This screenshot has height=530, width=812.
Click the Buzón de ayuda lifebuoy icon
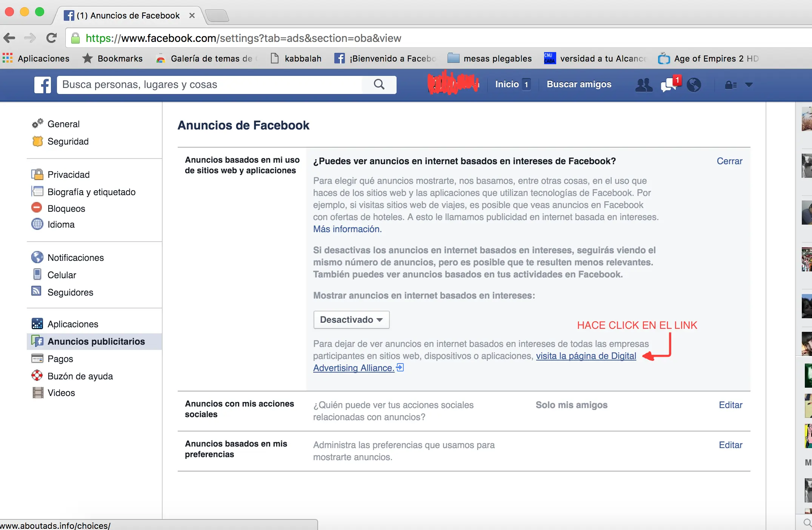click(37, 376)
